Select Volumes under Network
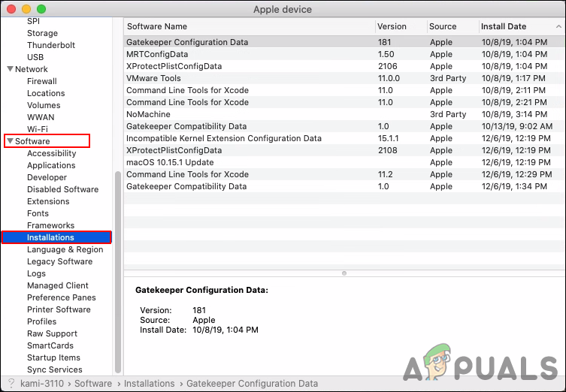This screenshot has height=392, width=566. click(44, 105)
